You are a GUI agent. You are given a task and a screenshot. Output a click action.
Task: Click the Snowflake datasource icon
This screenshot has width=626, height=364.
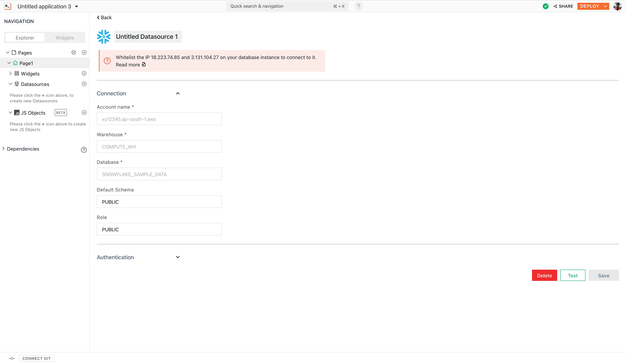tap(104, 37)
